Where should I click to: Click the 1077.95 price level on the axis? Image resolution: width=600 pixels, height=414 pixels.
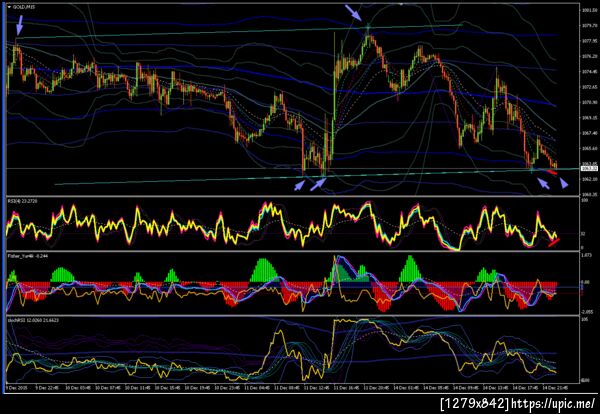(x=589, y=41)
